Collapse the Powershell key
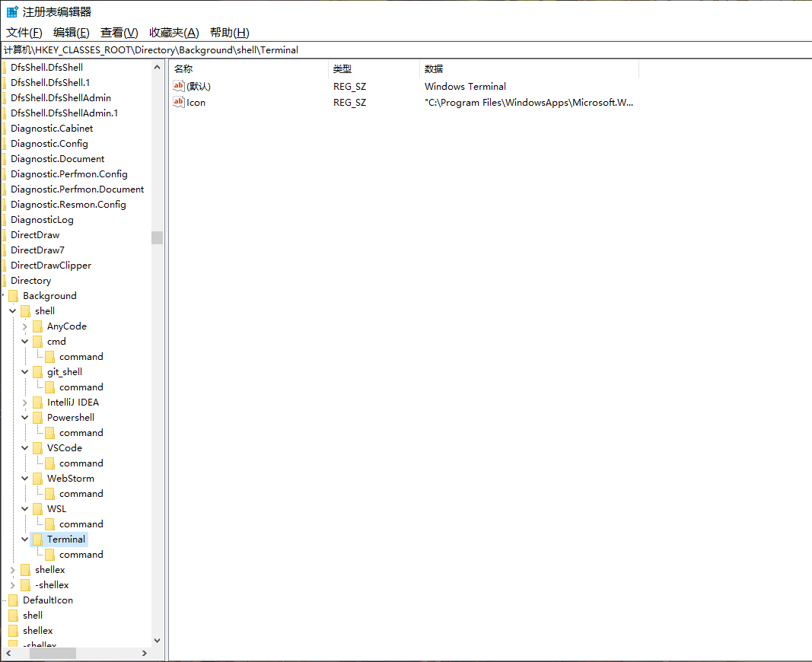The width and height of the screenshot is (812, 662). 24,418
